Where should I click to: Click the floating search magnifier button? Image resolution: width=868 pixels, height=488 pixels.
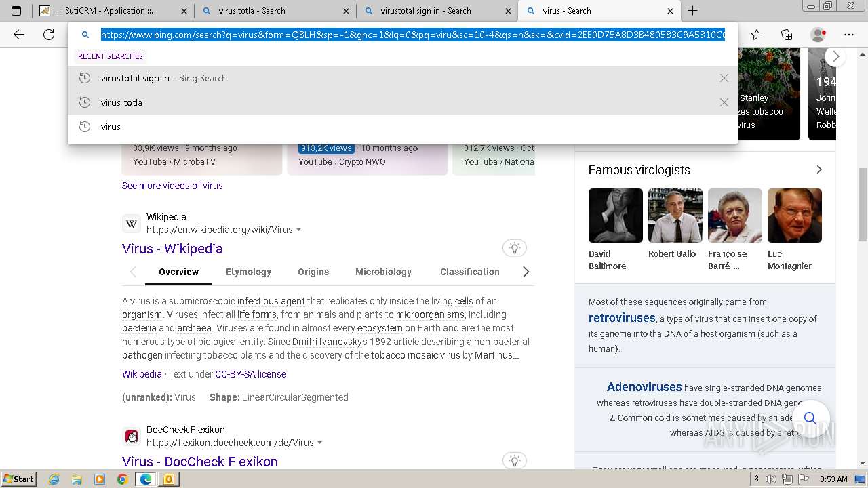click(x=810, y=418)
